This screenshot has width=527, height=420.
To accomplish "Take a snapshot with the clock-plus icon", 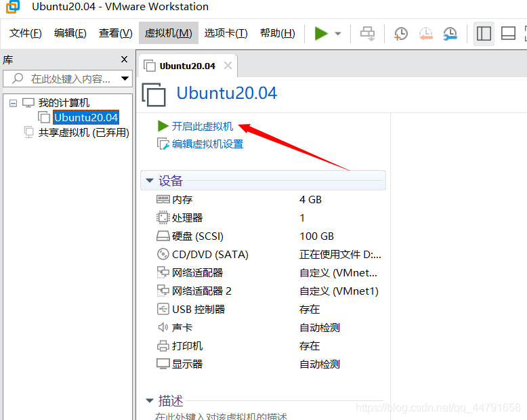I will pyautogui.click(x=400, y=34).
